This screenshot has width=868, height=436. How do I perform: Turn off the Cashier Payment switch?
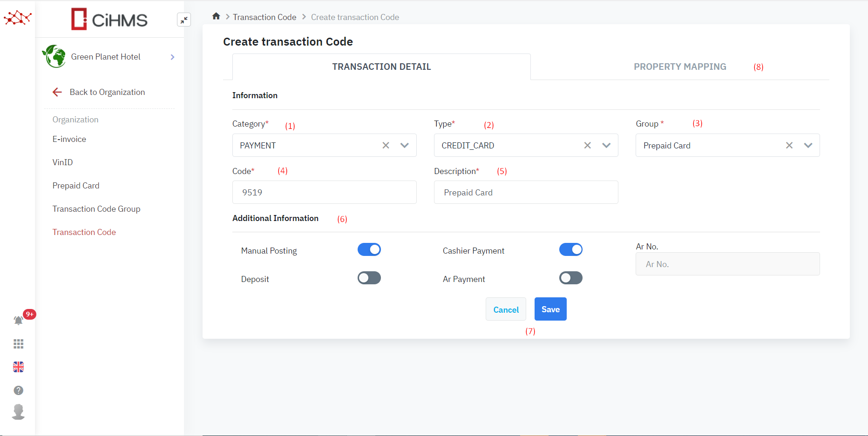pyautogui.click(x=570, y=250)
